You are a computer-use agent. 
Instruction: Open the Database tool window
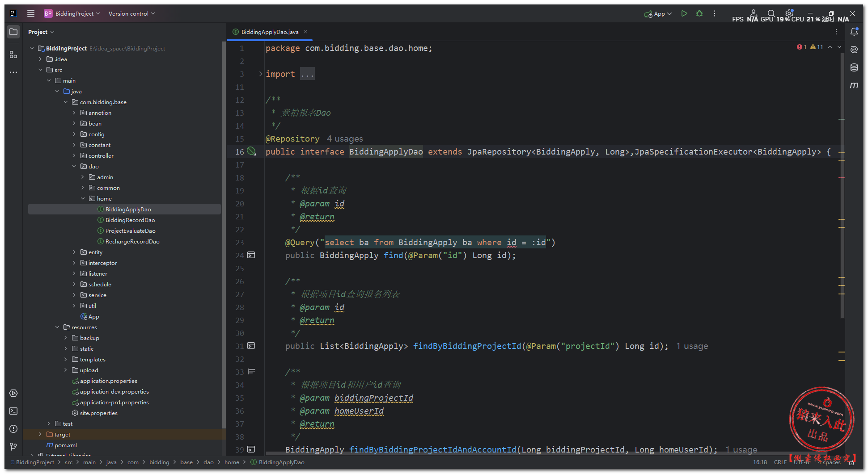pos(854,67)
